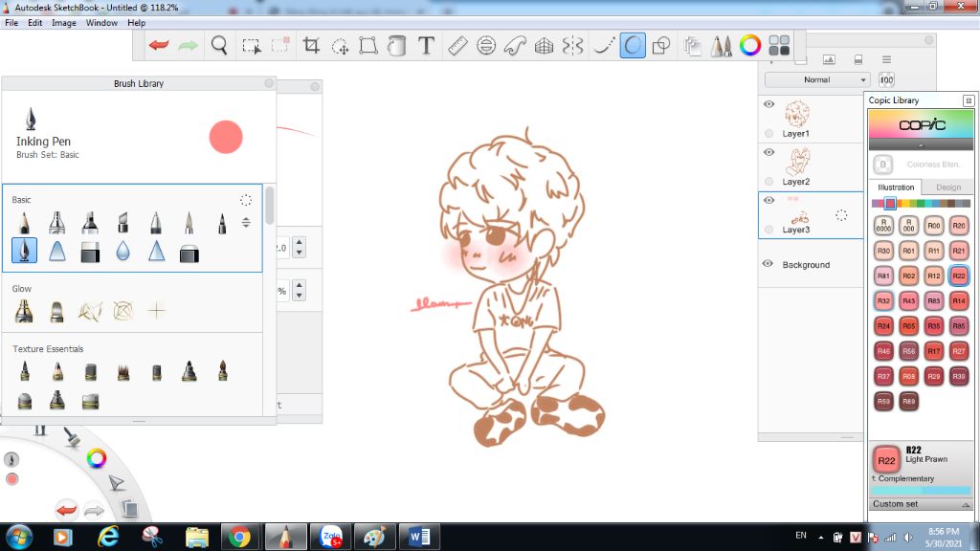
Task: Select the rectangular Selection tool
Action: (x=252, y=45)
